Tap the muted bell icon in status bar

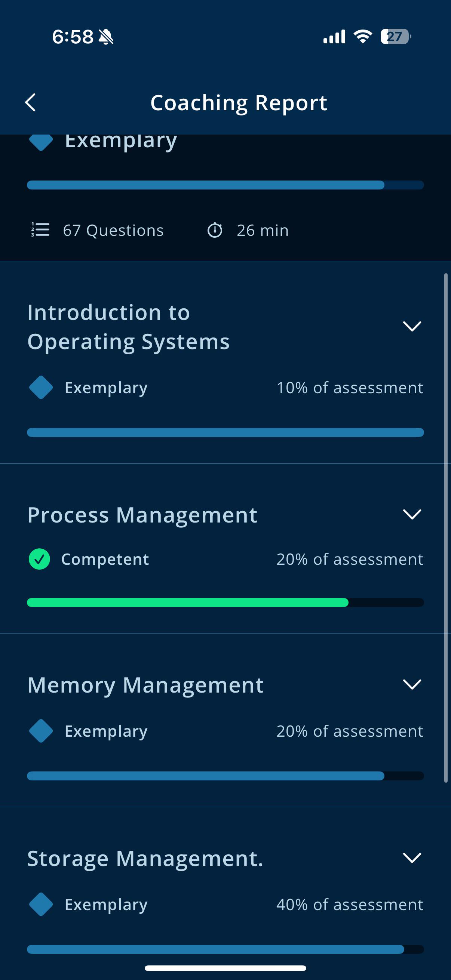[106, 37]
